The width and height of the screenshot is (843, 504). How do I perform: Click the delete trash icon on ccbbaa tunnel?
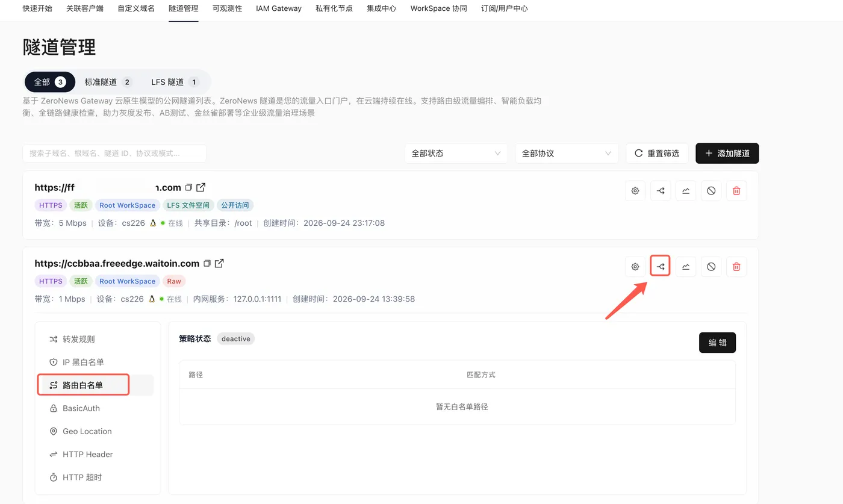(736, 267)
